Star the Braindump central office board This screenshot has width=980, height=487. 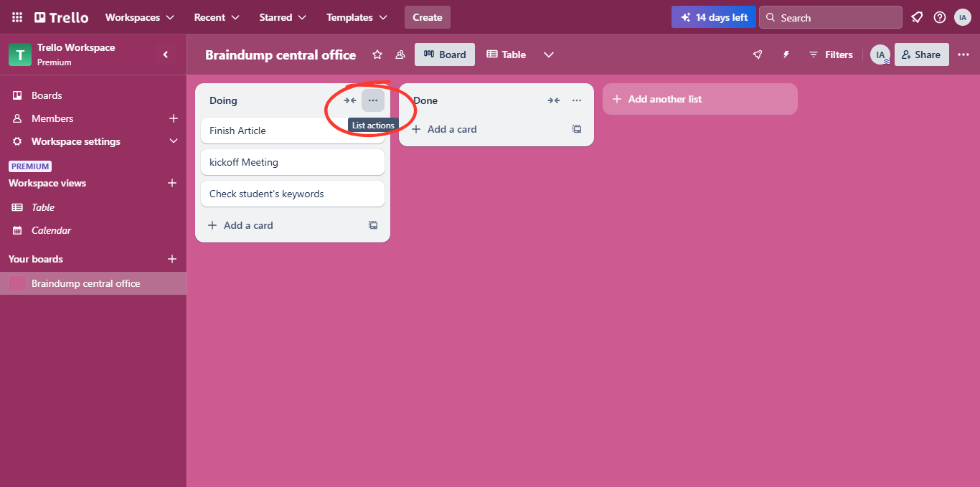pyautogui.click(x=377, y=54)
